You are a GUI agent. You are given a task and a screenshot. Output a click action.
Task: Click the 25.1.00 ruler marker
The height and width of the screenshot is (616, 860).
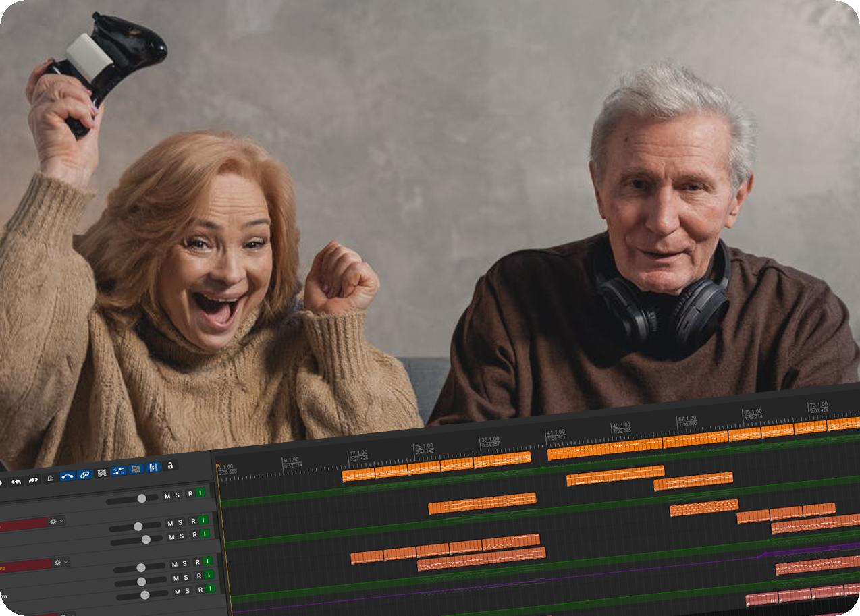[424, 446]
